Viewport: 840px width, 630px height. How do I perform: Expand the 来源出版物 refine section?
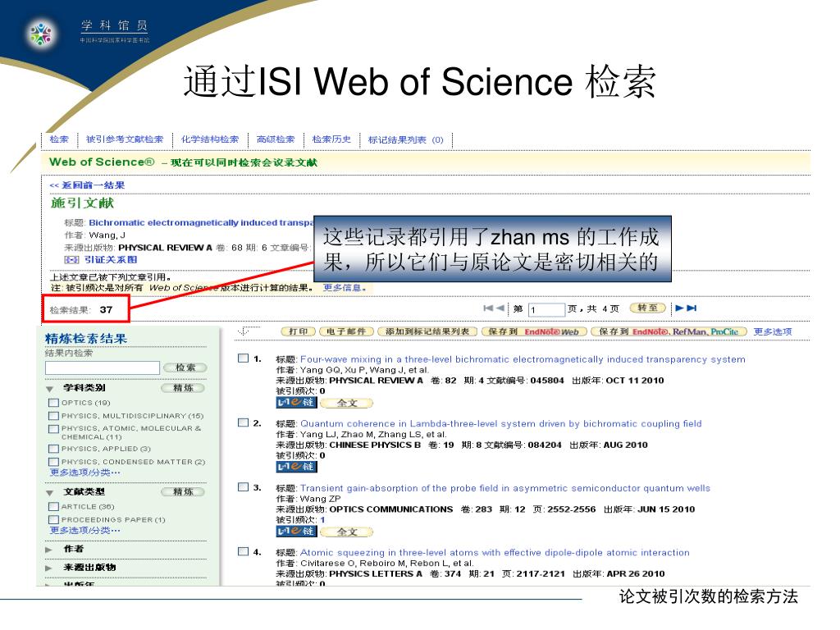click(49, 568)
